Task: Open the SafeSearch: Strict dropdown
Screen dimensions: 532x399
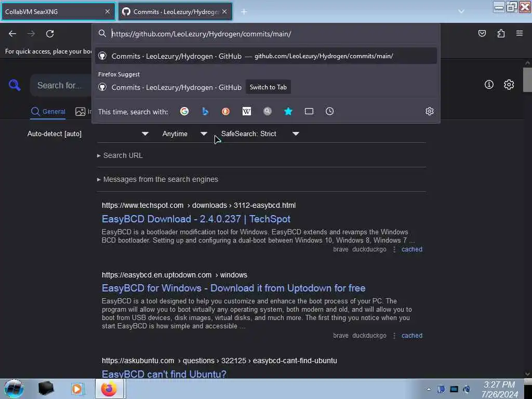Action: [260, 134]
